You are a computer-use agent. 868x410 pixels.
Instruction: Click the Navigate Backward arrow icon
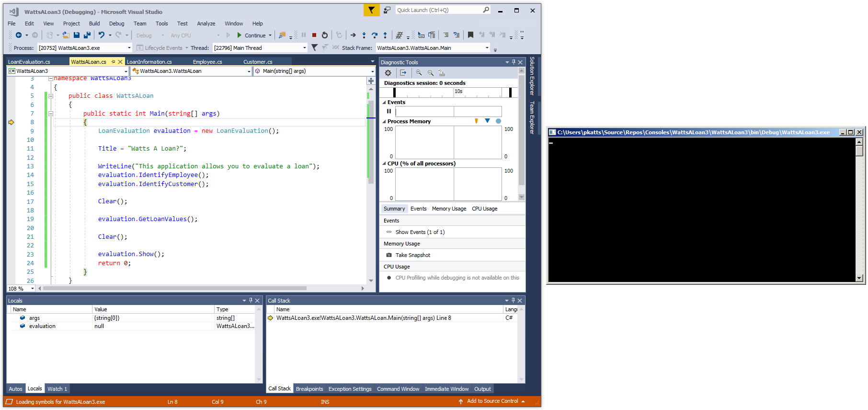(x=19, y=35)
